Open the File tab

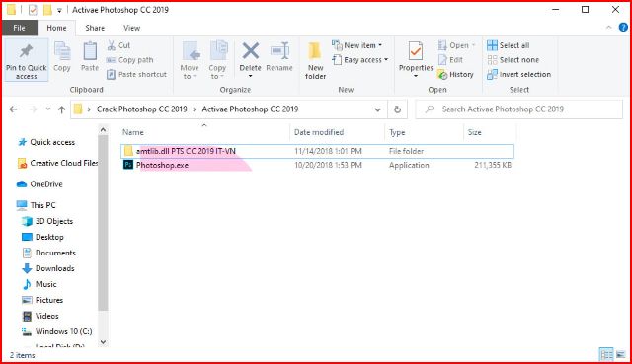pyautogui.click(x=20, y=28)
